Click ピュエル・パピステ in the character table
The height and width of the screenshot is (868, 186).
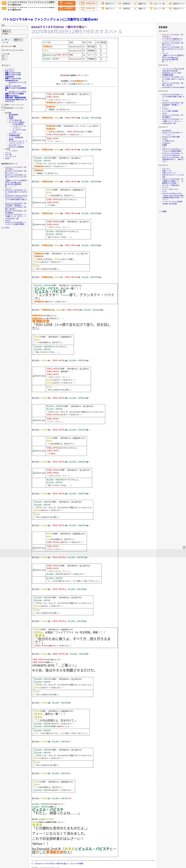point(51,59)
